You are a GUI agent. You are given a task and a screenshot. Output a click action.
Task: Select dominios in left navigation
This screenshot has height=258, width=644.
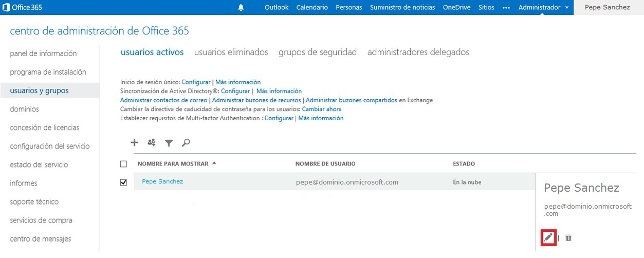pyautogui.click(x=25, y=109)
